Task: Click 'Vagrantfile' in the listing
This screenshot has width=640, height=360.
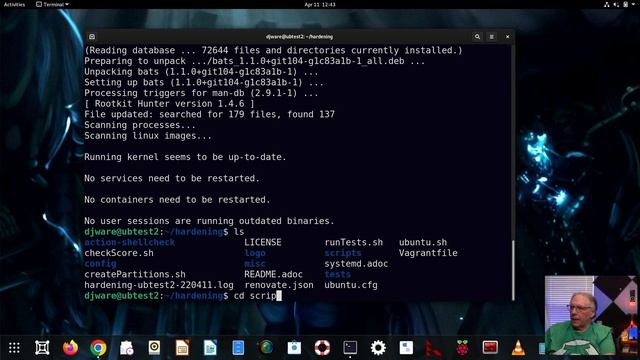Action: (428, 253)
